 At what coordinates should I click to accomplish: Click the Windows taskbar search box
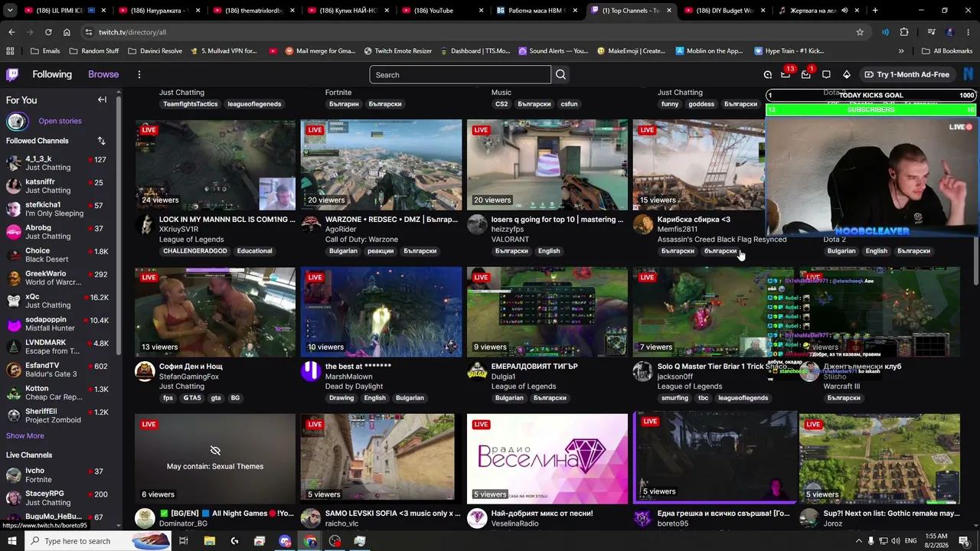point(99,541)
